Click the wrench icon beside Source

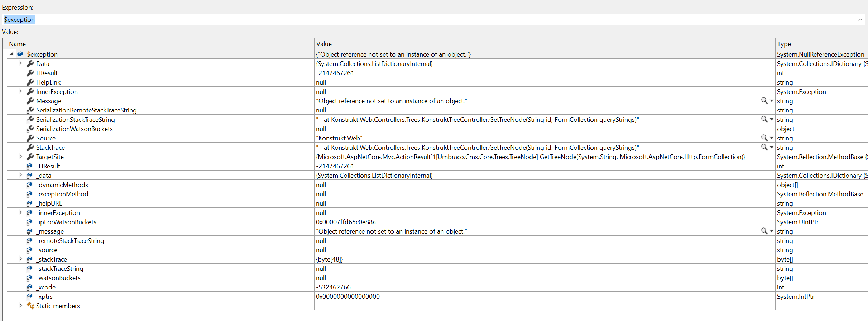pos(30,138)
